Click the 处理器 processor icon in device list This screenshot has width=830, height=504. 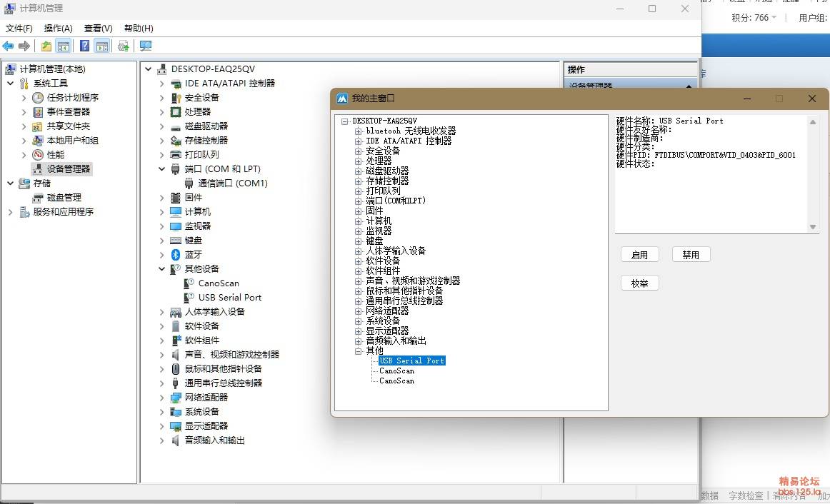point(176,111)
